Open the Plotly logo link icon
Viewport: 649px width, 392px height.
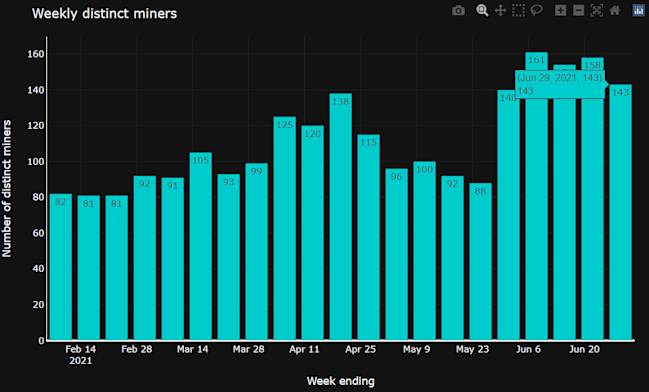click(x=639, y=10)
